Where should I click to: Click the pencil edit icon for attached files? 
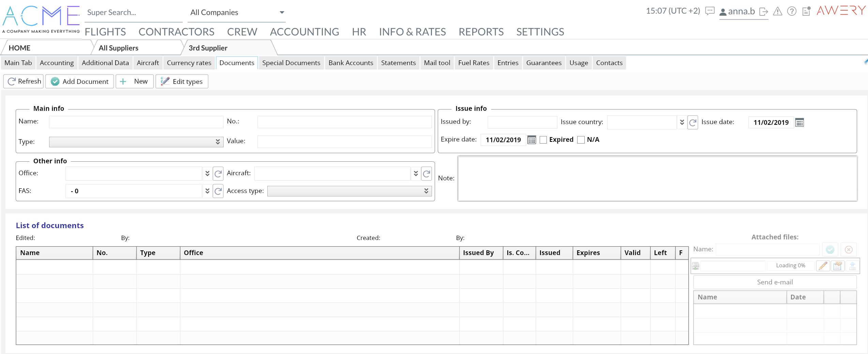pos(823,266)
